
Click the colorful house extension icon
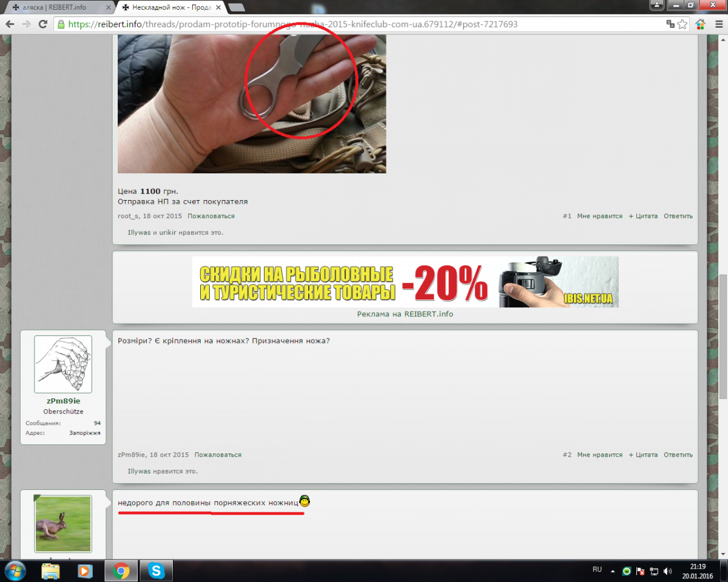coord(701,24)
